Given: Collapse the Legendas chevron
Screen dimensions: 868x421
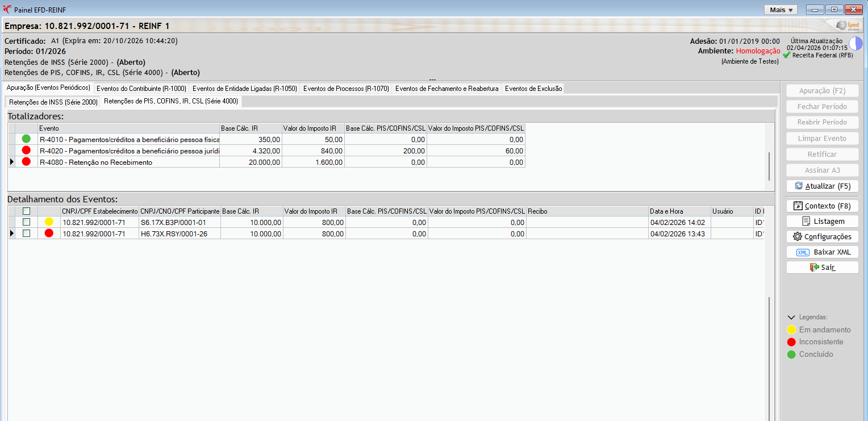Looking at the screenshot, I should click(x=791, y=318).
